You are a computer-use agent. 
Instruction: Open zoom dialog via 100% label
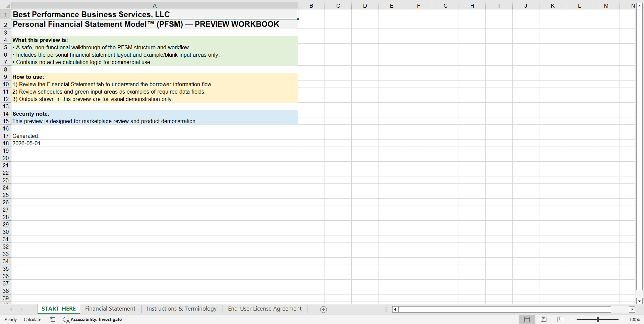pyautogui.click(x=635, y=319)
